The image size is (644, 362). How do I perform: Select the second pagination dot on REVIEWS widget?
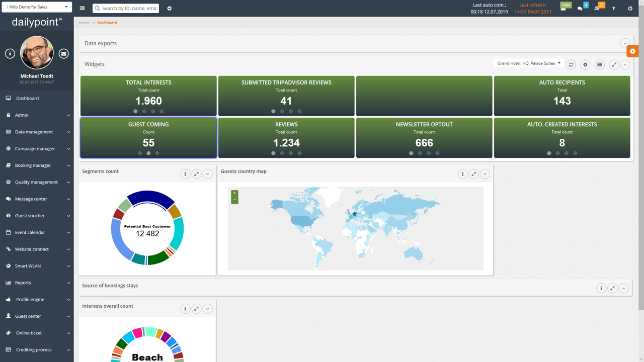[281, 153]
